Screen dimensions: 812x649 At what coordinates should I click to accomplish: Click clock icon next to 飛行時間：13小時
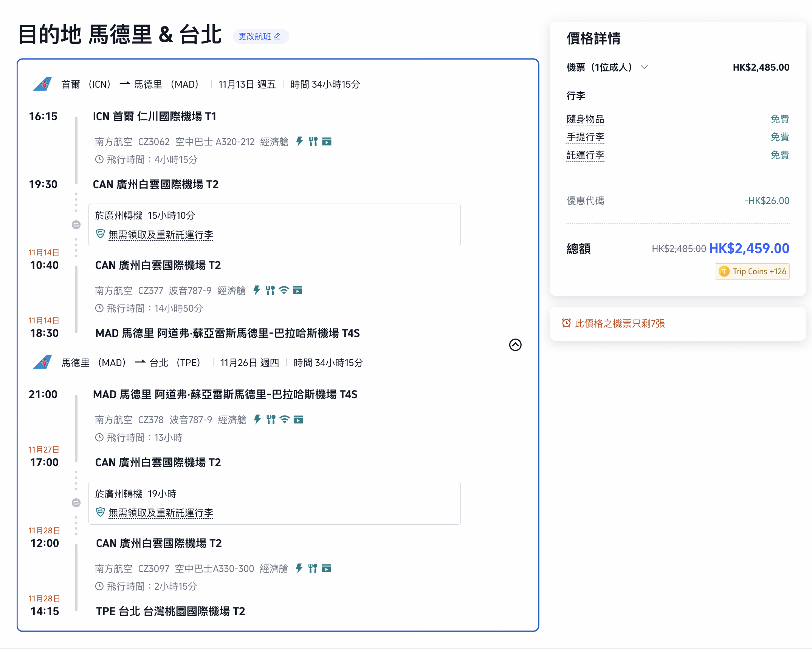point(99,437)
